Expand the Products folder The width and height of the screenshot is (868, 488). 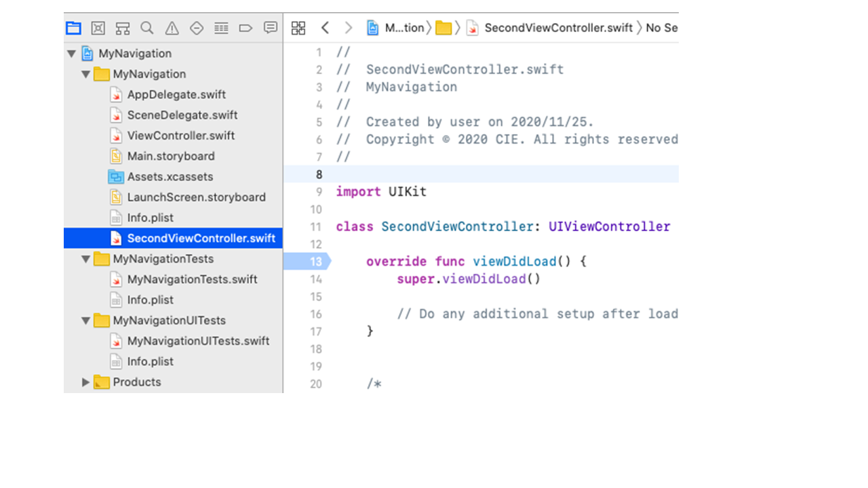click(86, 382)
